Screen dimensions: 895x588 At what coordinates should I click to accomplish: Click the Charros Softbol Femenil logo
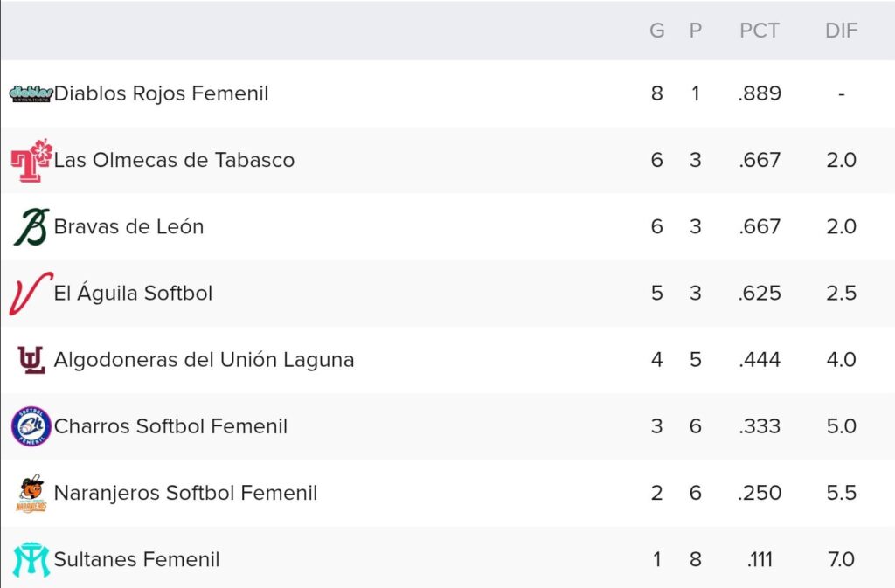tap(31, 425)
